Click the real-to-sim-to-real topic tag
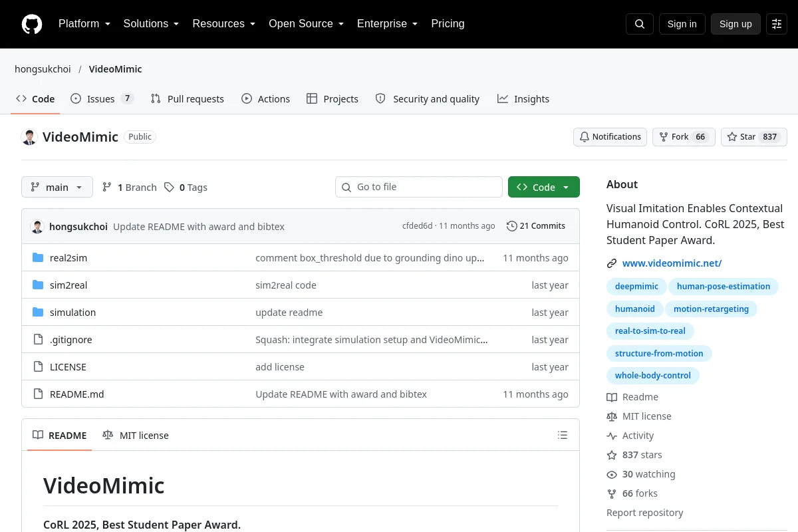798x532 pixels. tap(650, 331)
